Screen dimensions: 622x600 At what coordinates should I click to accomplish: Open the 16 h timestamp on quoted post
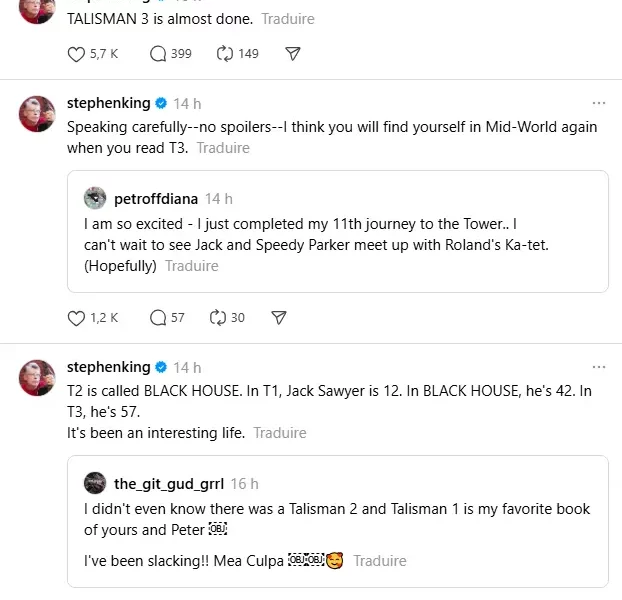point(244,483)
